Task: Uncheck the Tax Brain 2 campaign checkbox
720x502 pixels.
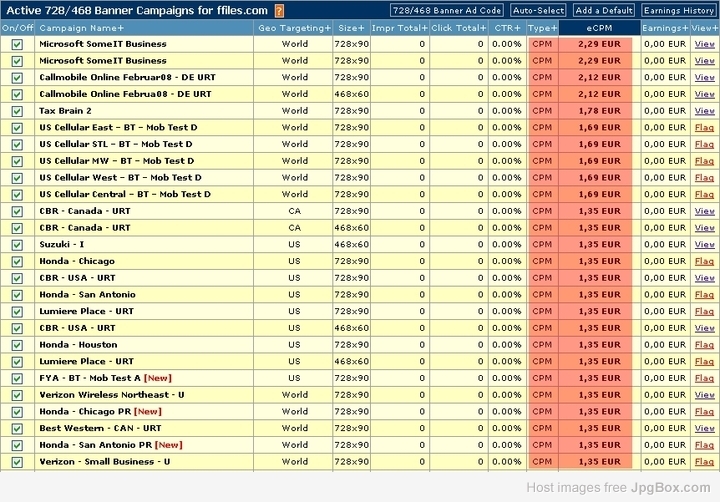Action: [x=17, y=111]
